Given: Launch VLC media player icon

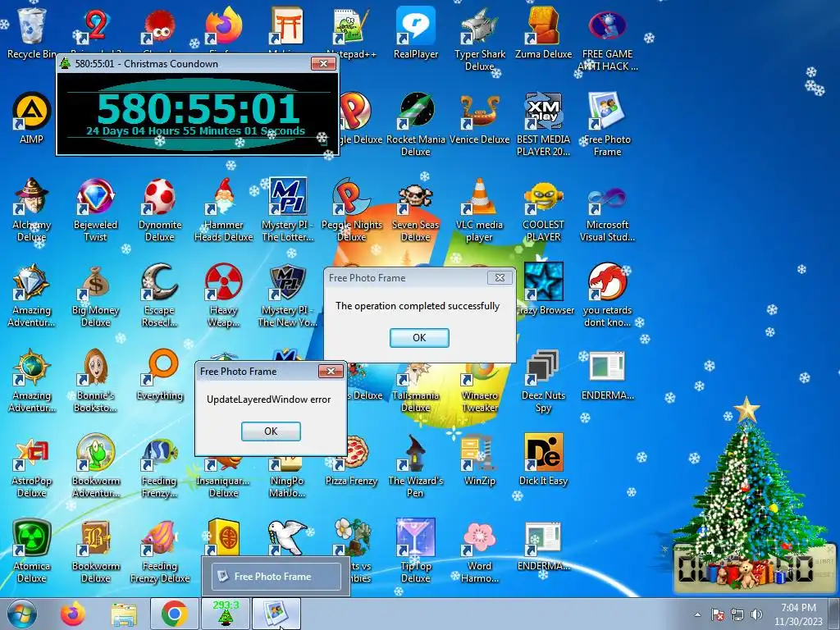Looking at the screenshot, I should [479, 209].
